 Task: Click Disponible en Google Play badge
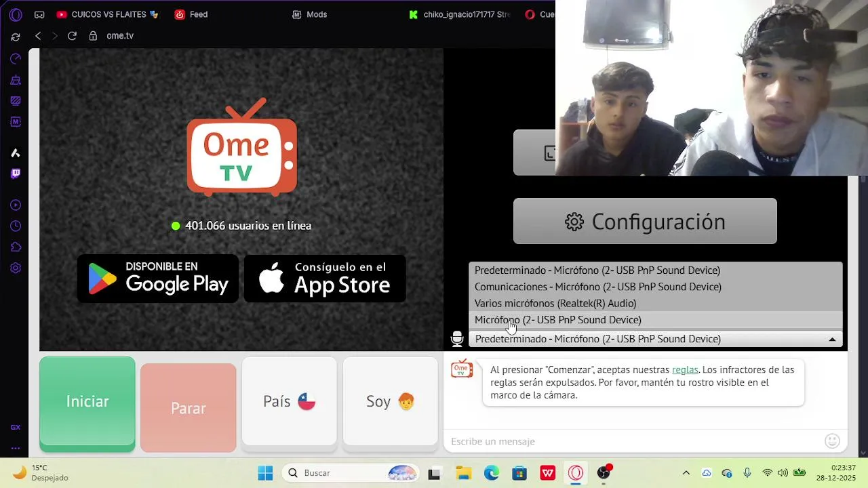[x=158, y=279]
